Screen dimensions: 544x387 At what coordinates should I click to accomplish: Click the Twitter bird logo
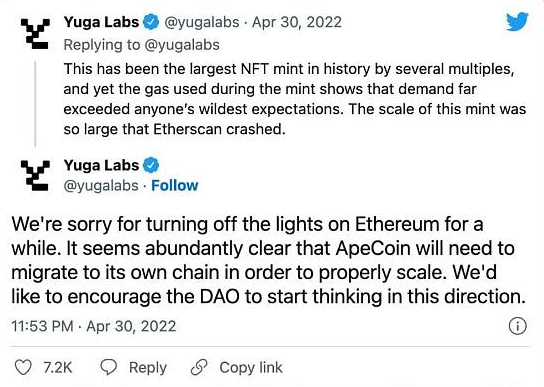(x=517, y=22)
